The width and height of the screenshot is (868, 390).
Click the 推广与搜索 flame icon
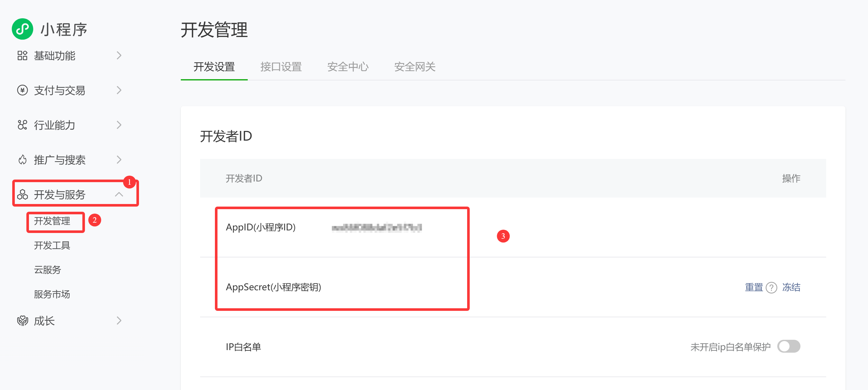pos(22,160)
